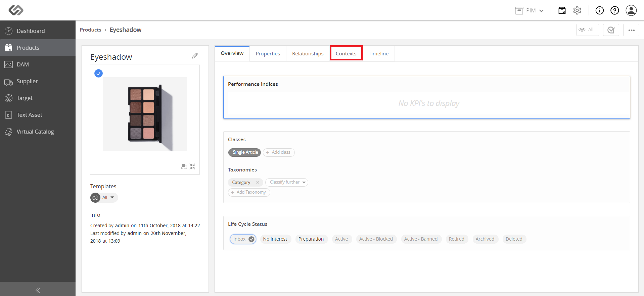The width and height of the screenshot is (644, 296).
Task: Open the more options ellipsis menu
Action: (631, 30)
